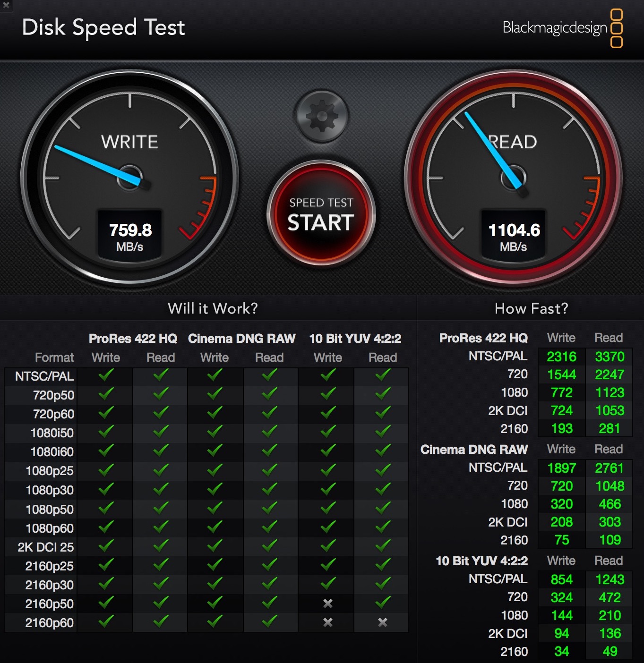Click the Will it Work? heading
This screenshot has height=663, width=644.
coord(213,308)
